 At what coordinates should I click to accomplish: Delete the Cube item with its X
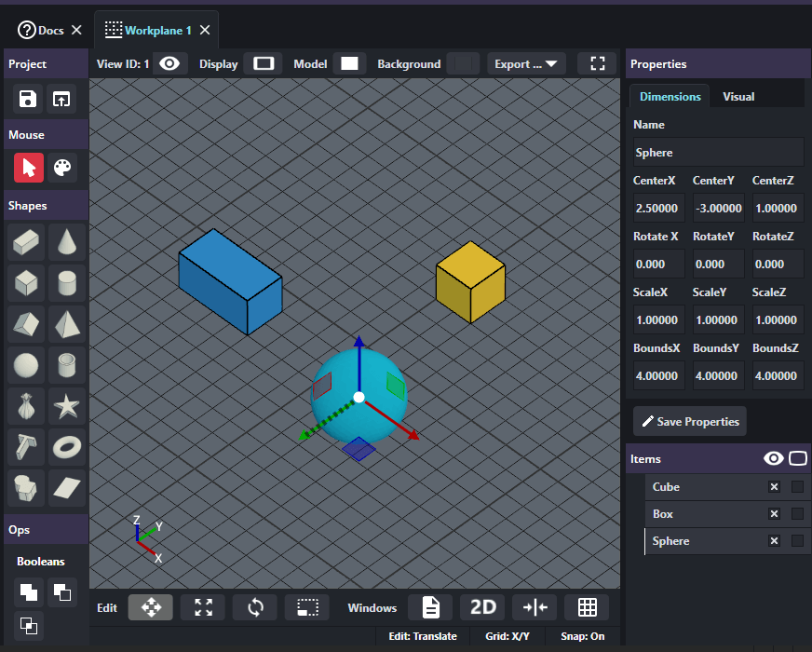pyautogui.click(x=774, y=487)
